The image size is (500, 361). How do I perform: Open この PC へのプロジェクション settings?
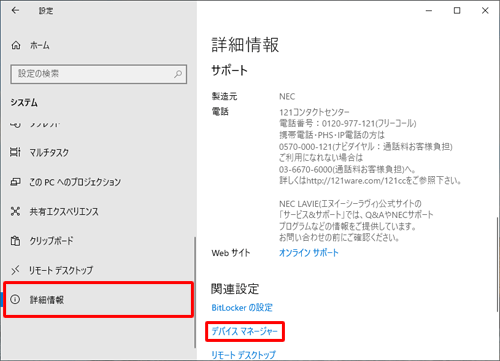pos(75,182)
